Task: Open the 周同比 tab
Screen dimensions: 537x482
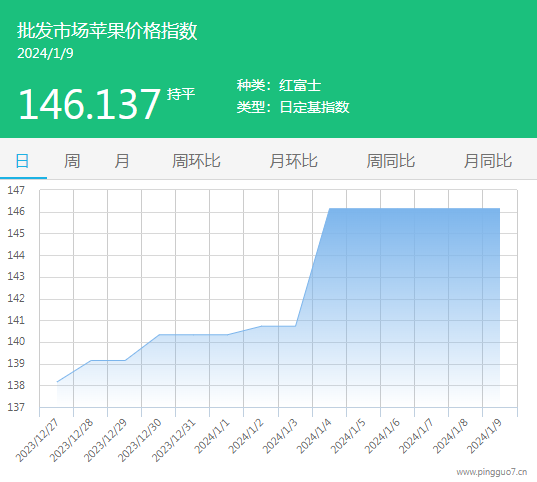Action: (x=391, y=161)
